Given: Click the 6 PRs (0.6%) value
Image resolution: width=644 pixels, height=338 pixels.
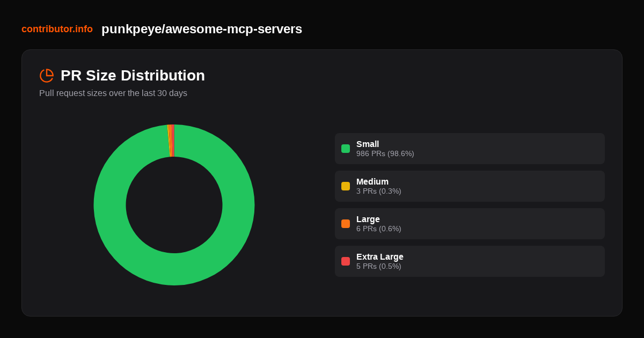Looking at the screenshot, I should point(379,229).
